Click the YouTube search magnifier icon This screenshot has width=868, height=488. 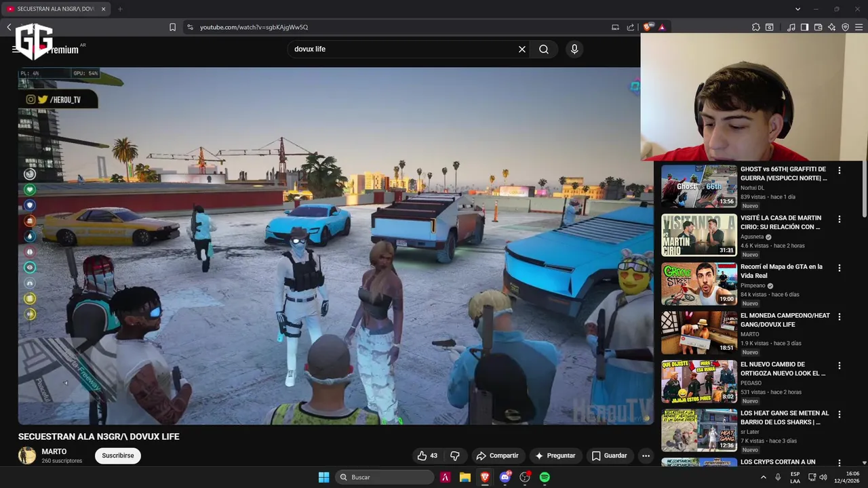coord(544,49)
